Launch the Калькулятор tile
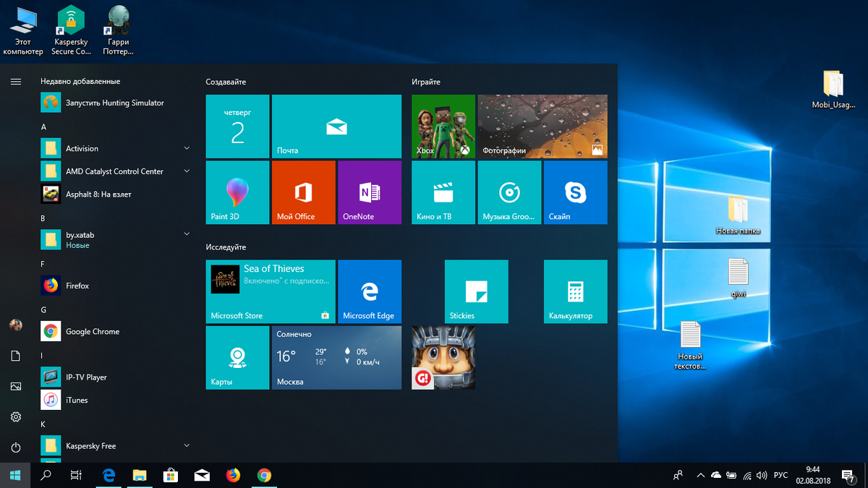The image size is (868, 488). (576, 291)
